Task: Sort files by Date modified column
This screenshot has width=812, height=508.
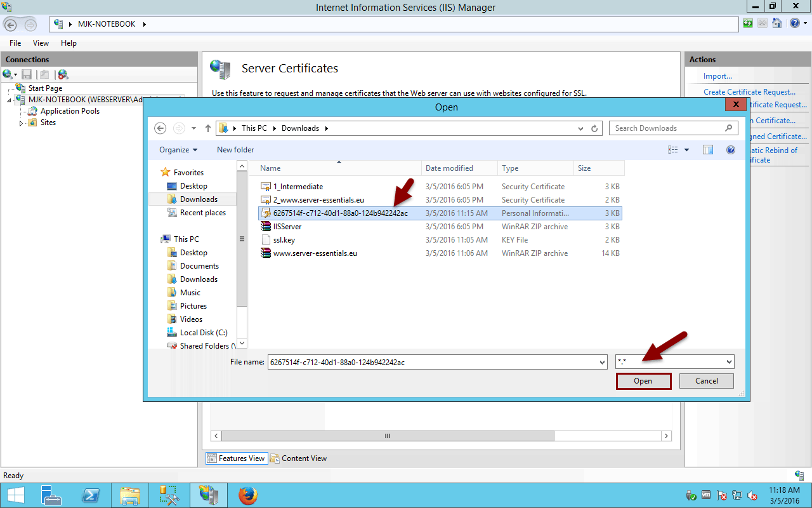Action: pos(459,168)
